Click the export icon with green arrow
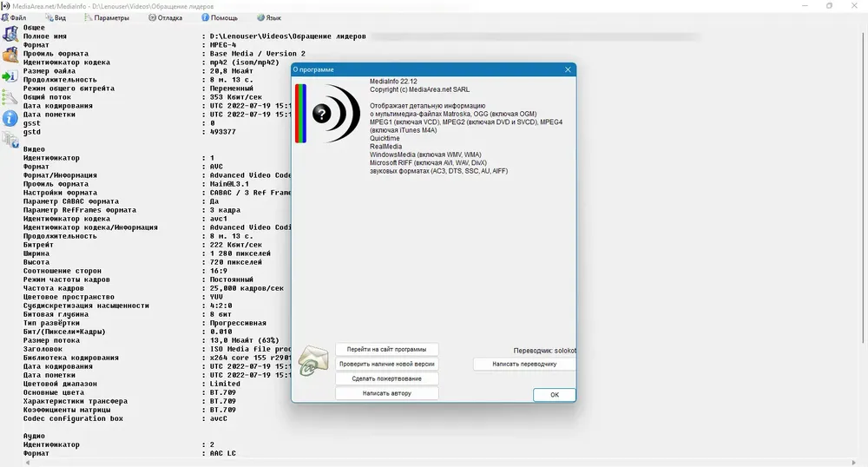The image size is (868, 467). (x=10, y=76)
